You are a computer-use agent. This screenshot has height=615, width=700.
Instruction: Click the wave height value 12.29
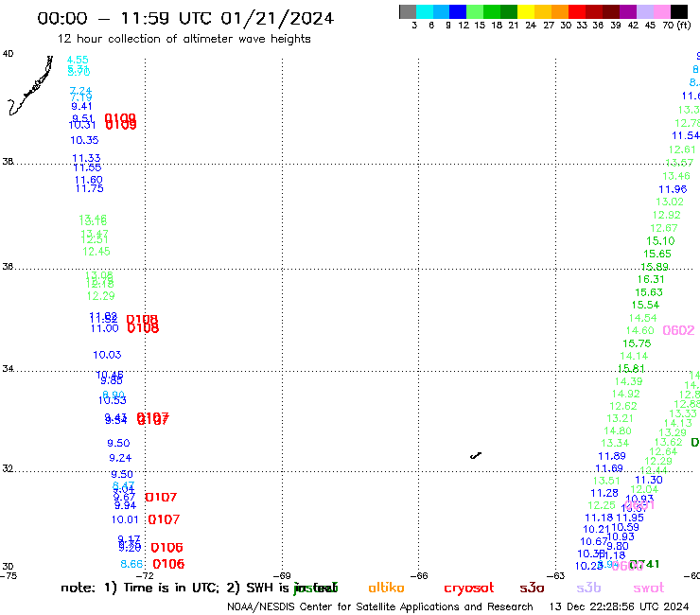click(100, 295)
